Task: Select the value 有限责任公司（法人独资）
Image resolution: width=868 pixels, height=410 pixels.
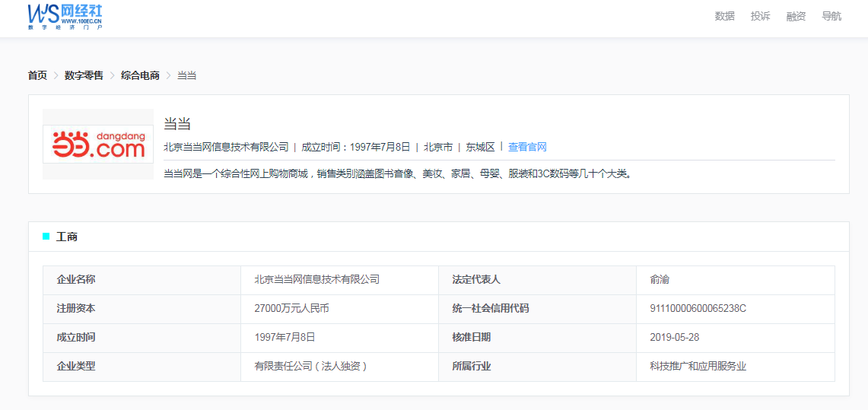Action: (311, 367)
